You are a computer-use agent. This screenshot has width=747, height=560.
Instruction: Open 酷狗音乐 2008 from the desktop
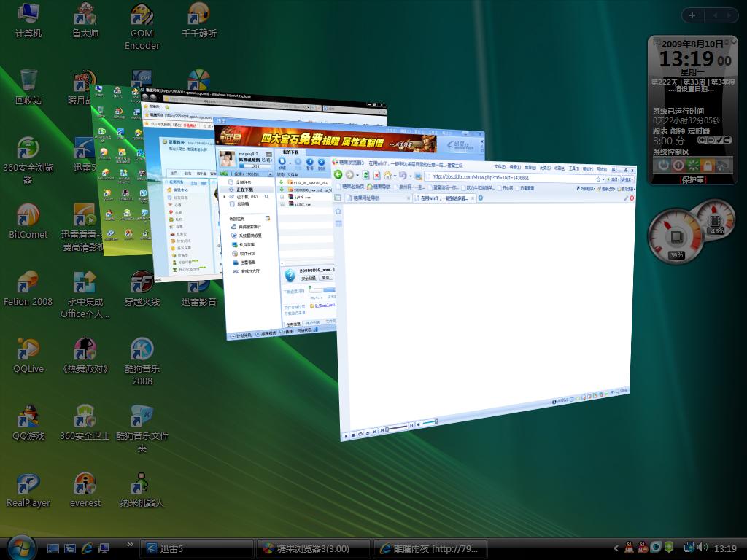click(142, 362)
